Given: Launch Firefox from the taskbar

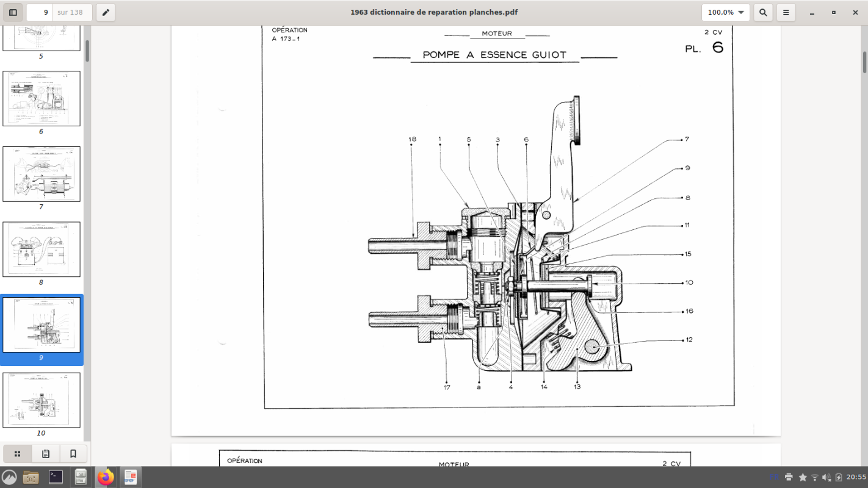Looking at the screenshot, I should [106, 477].
